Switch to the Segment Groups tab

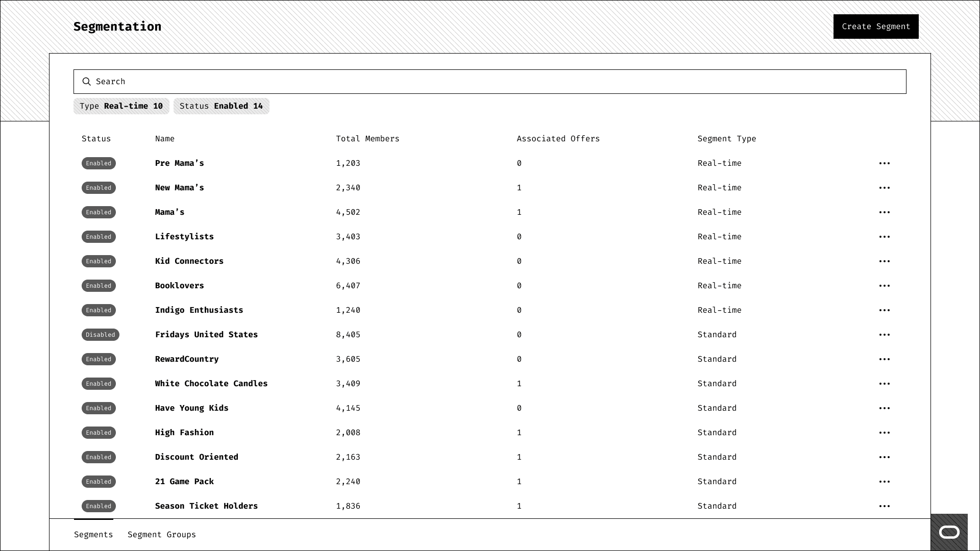click(x=161, y=535)
